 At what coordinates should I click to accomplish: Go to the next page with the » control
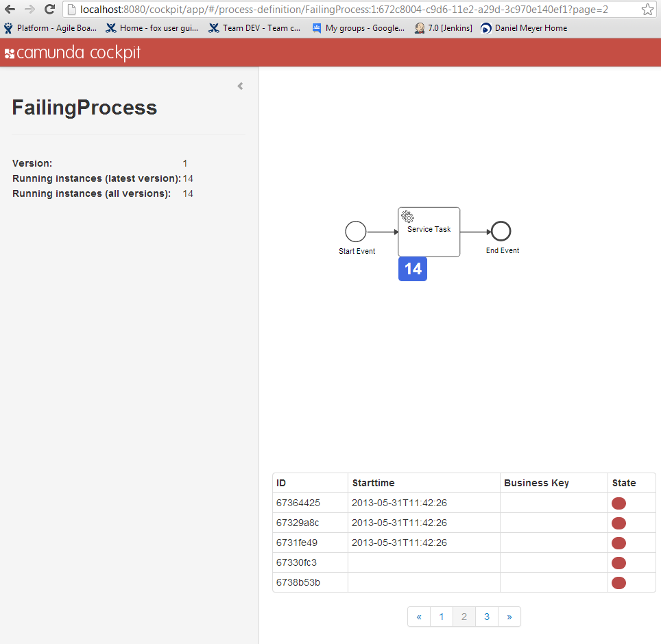509,616
